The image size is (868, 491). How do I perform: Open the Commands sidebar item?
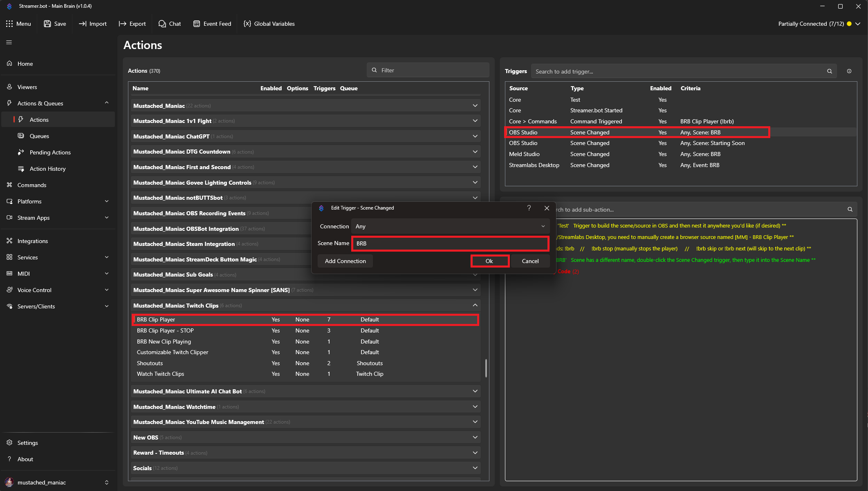click(x=31, y=185)
